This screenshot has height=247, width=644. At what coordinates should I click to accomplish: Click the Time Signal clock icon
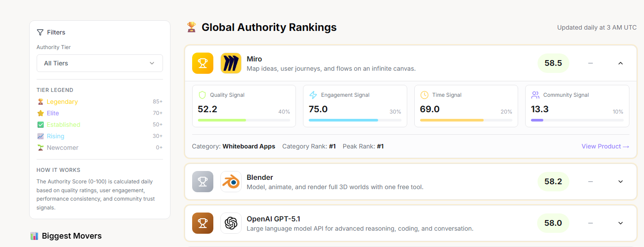(424, 95)
